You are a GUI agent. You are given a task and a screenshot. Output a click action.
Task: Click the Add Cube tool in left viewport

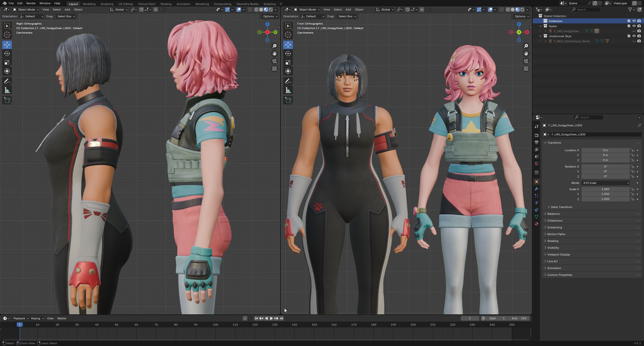pos(7,100)
